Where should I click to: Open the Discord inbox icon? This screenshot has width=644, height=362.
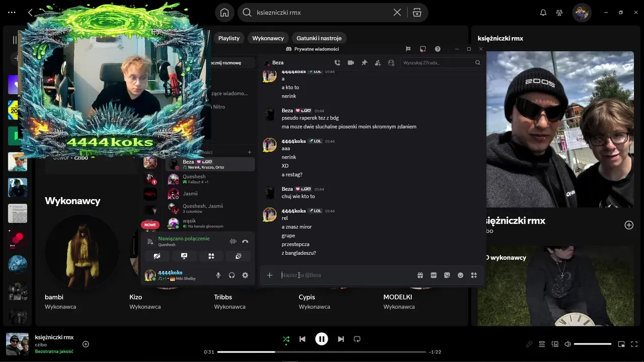423,49
